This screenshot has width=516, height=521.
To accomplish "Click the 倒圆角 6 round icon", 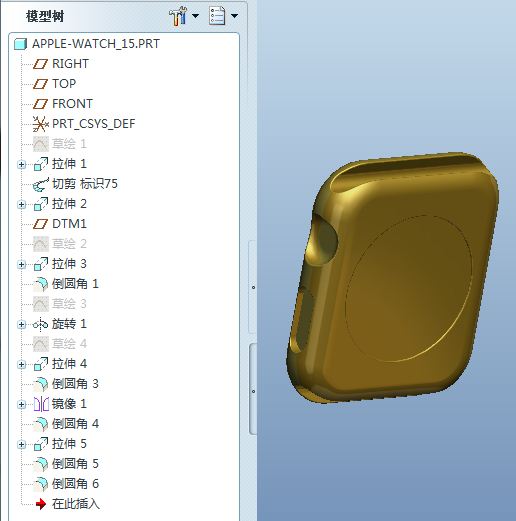I will pyautogui.click(x=41, y=484).
